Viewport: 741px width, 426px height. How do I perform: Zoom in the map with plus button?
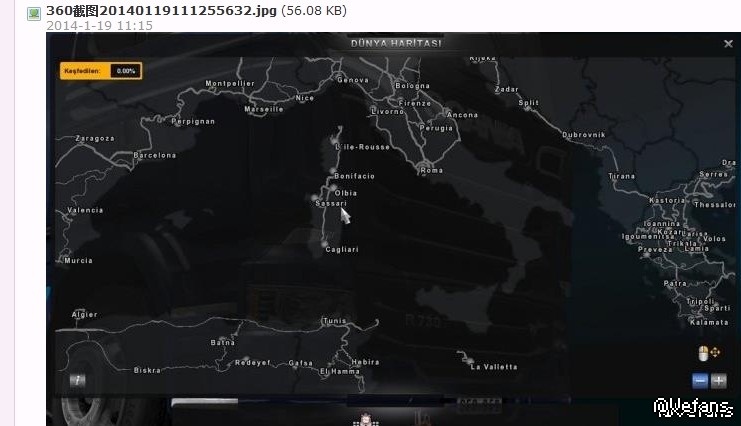click(x=719, y=381)
